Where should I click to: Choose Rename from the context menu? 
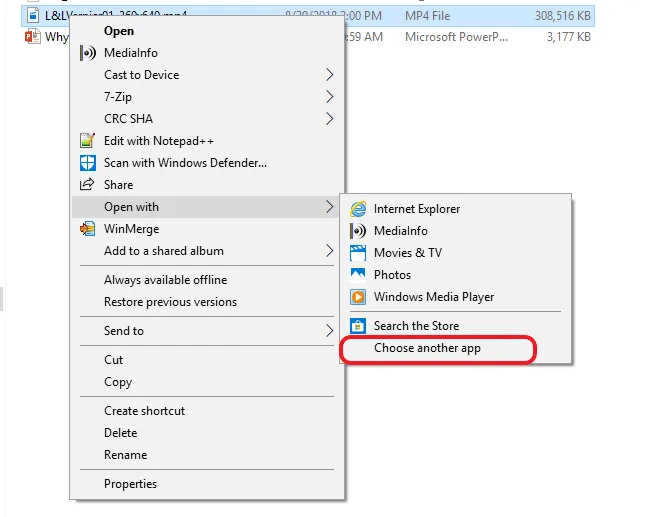tap(207, 455)
